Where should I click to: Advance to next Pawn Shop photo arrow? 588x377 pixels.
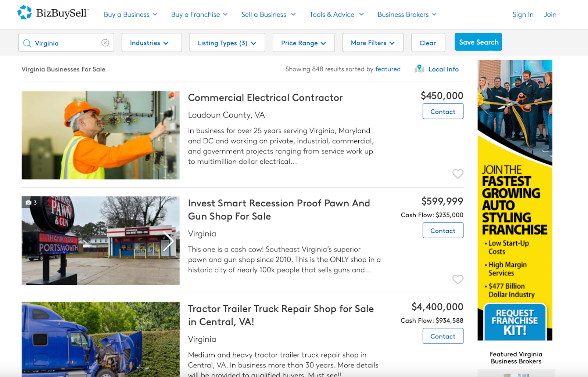(168, 241)
